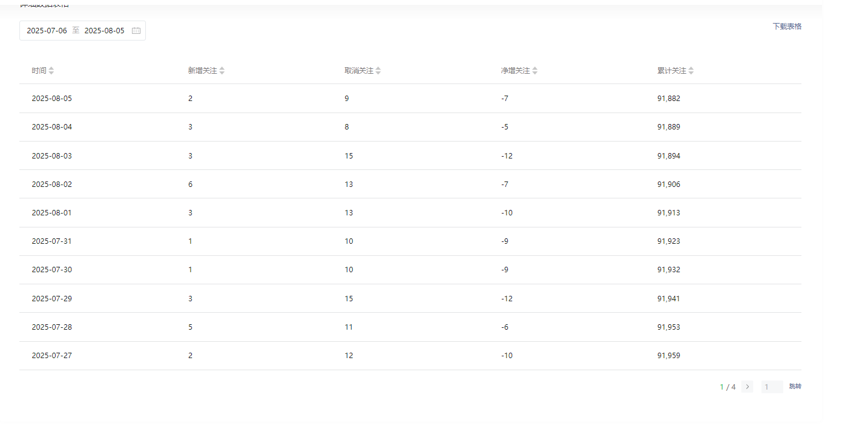868x441 pixels.
Task: Click the 时间 column header text
Action: coord(39,71)
